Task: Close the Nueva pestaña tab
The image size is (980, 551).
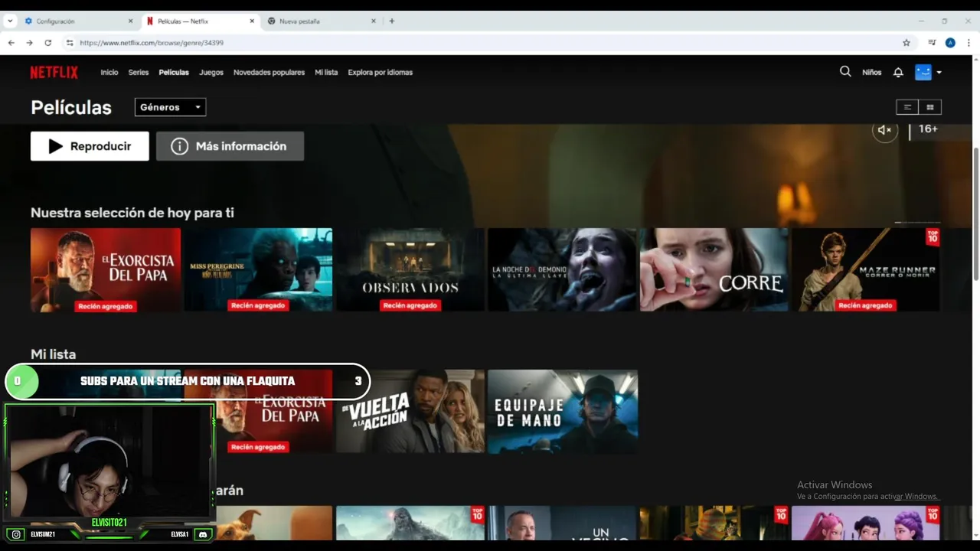Action: click(374, 21)
